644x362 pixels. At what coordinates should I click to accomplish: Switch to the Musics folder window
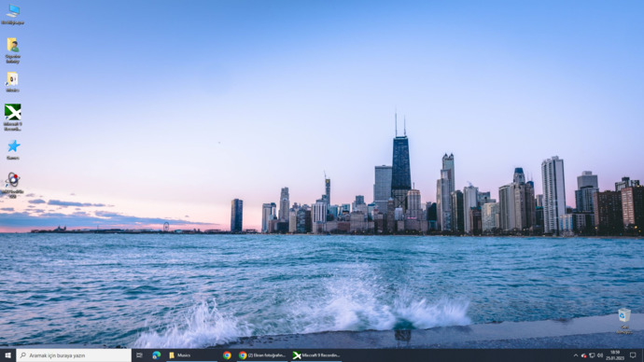pyautogui.click(x=191, y=355)
